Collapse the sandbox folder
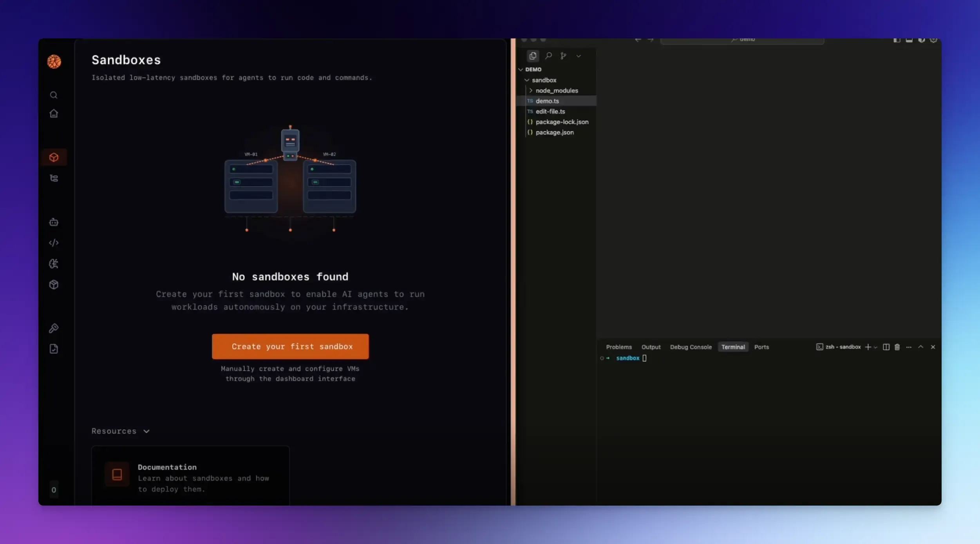 pos(543,80)
